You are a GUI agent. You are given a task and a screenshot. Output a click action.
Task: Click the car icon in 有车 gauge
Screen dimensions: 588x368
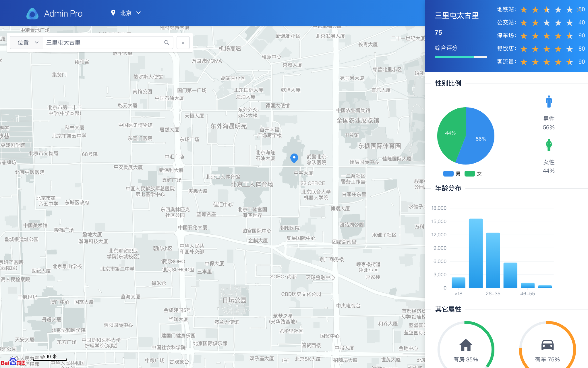pyautogui.click(x=548, y=345)
